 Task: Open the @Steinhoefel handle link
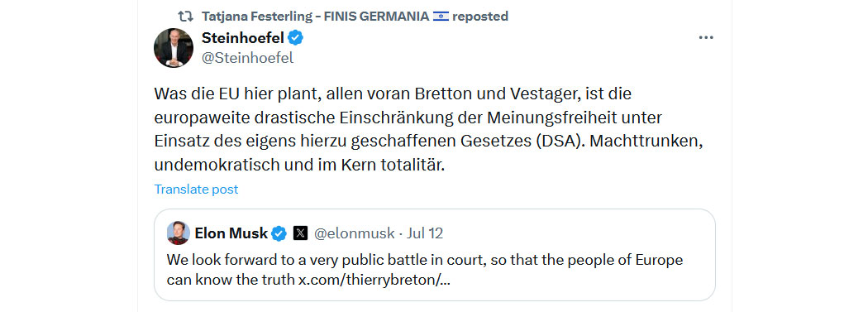(x=247, y=58)
